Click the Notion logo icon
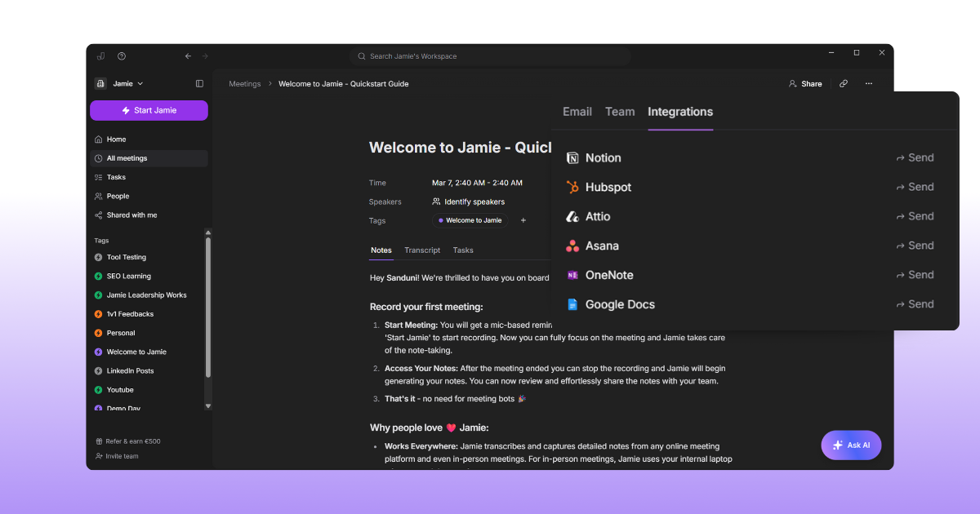This screenshot has height=514, width=980. (572, 157)
